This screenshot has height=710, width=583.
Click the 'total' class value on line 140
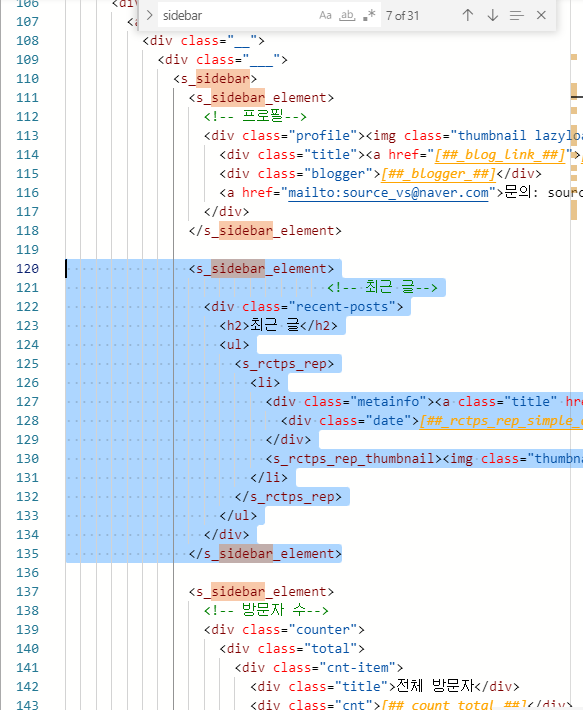point(330,649)
